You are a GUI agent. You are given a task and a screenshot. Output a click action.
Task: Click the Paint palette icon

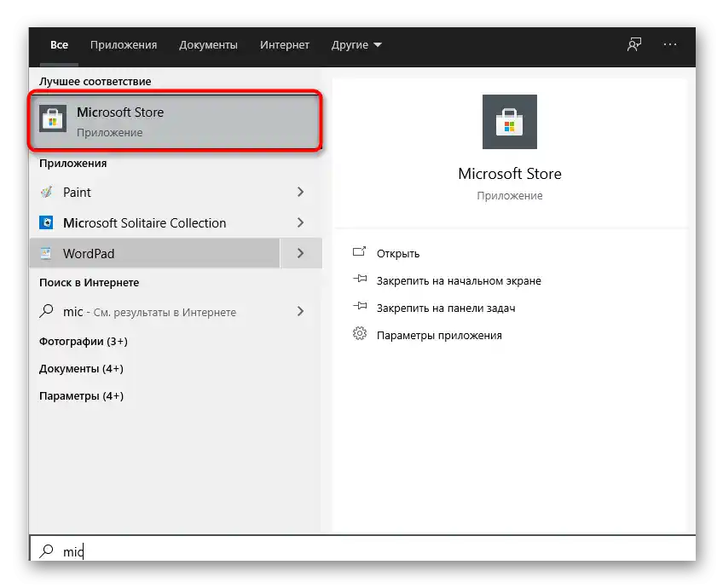pos(46,192)
